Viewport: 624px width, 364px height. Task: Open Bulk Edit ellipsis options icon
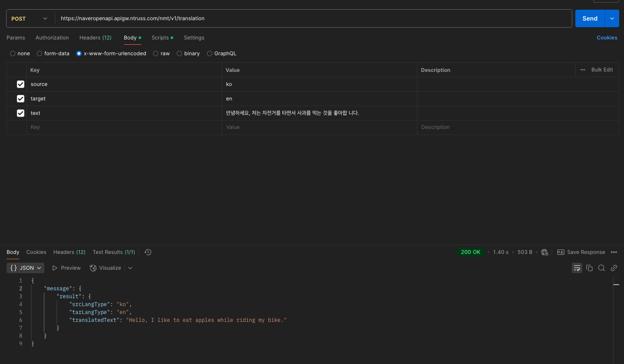pyautogui.click(x=583, y=70)
